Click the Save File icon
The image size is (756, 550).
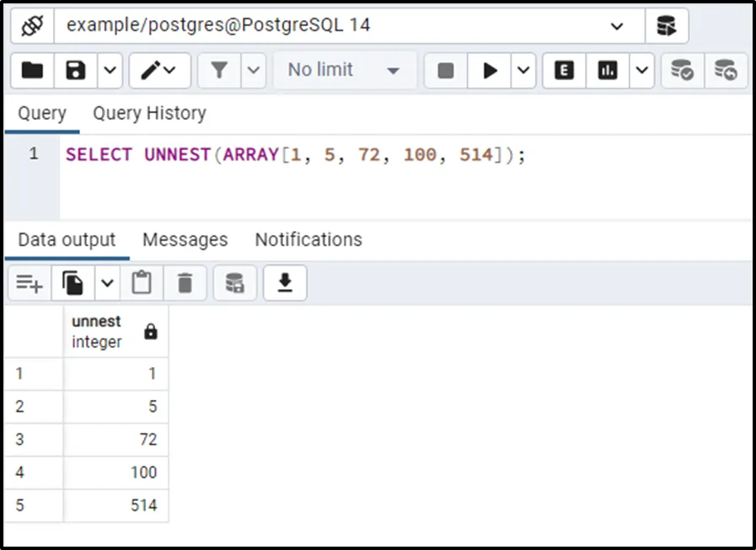76,70
